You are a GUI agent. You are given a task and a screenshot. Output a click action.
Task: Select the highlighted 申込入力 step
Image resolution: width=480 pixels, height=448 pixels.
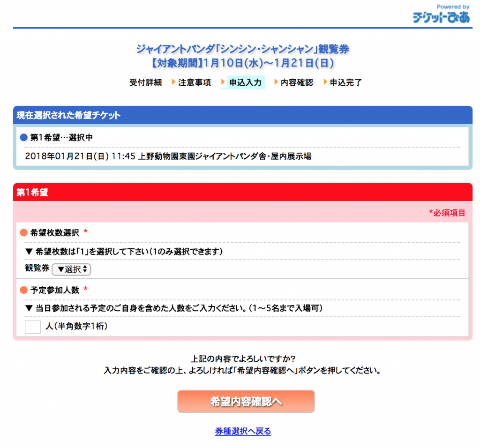(245, 82)
